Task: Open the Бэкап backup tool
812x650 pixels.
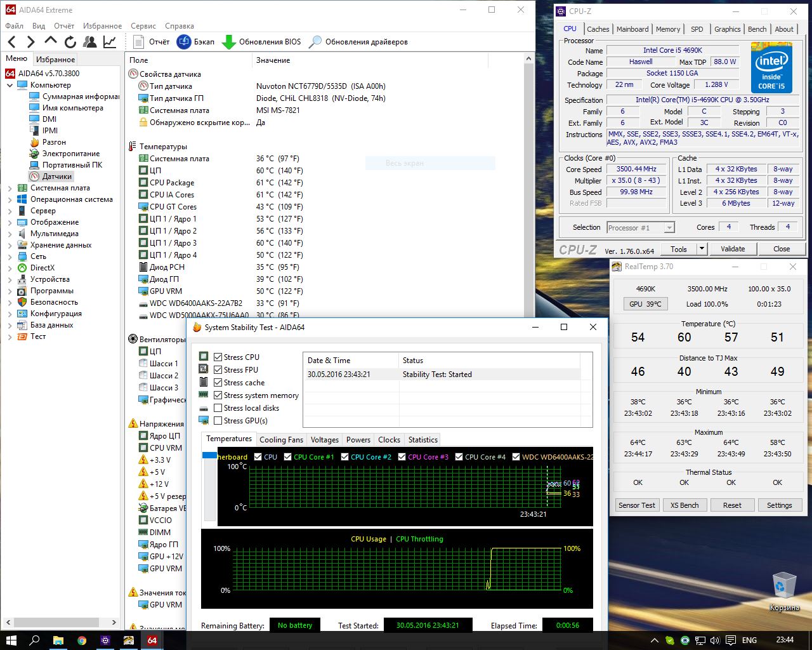Action: pos(195,42)
